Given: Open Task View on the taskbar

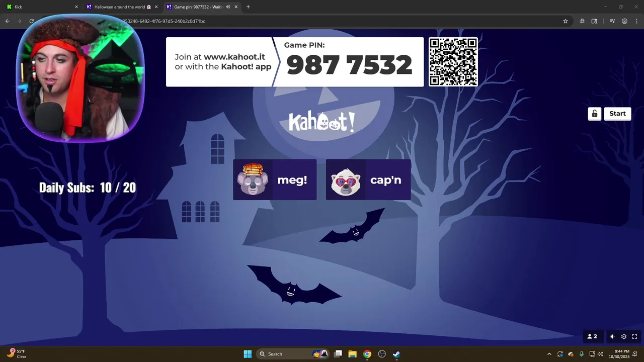Looking at the screenshot, I should [338, 354].
